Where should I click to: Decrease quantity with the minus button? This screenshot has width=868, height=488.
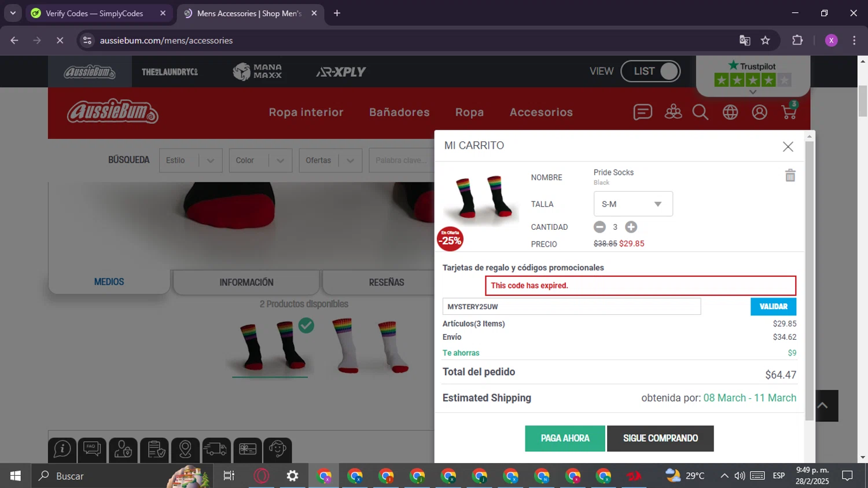pos(599,227)
